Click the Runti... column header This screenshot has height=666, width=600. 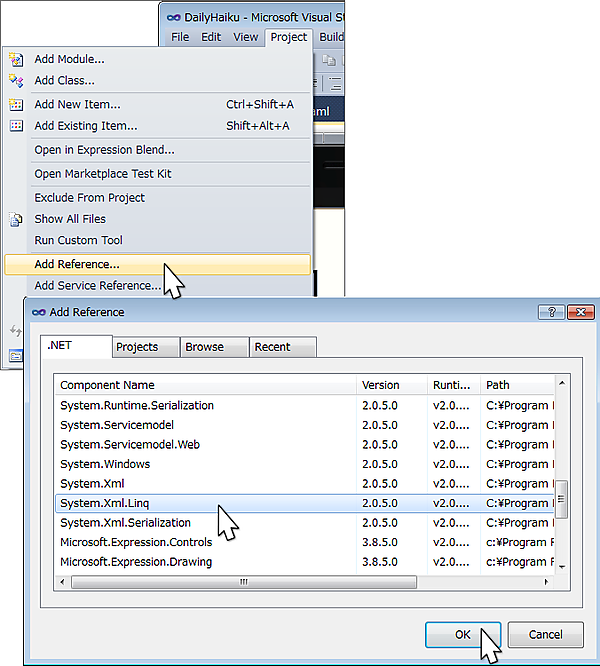(x=454, y=385)
